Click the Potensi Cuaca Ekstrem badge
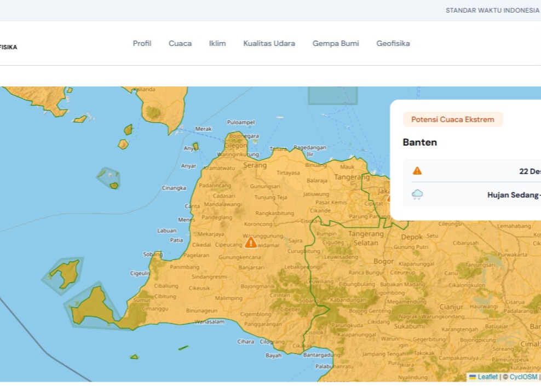This screenshot has width=541, height=392. tap(453, 119)
